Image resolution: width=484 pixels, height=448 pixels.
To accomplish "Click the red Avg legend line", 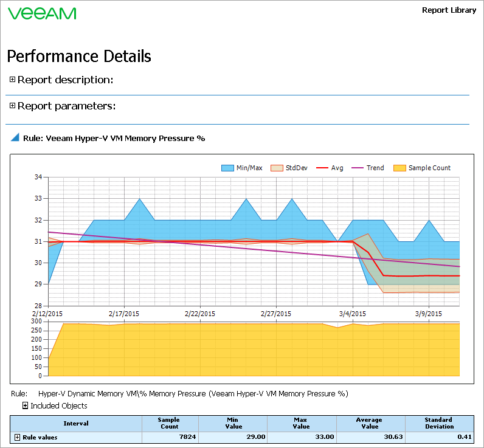I will coord(322,168).
